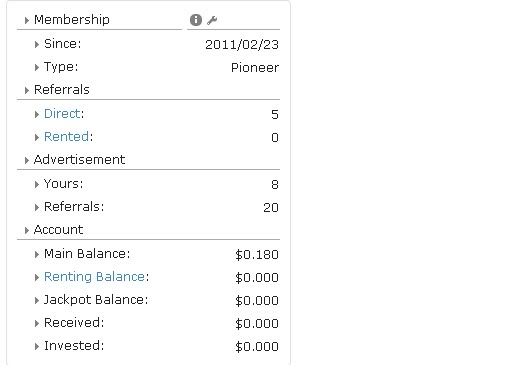
Task: Click the arrow icon beside Referrals heading
Action: [27, 90]
